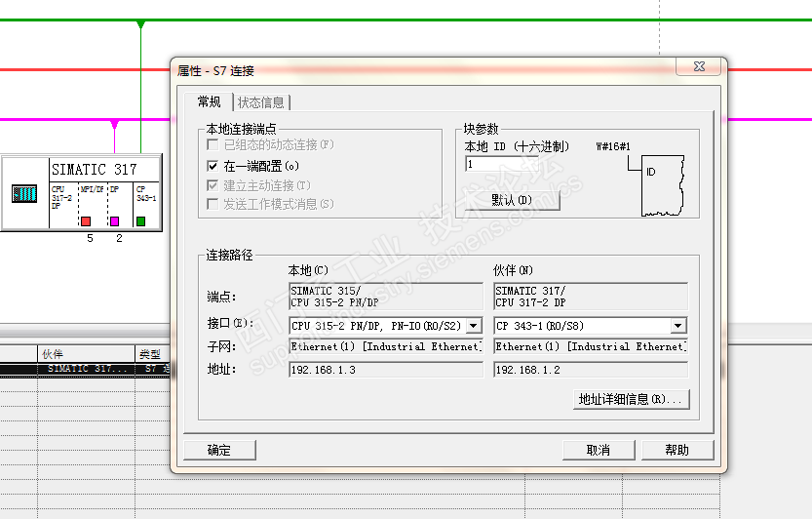This screenshot has width=812, height=519.
Task: Confirm with the 确定 button
Action: point(219,450)
